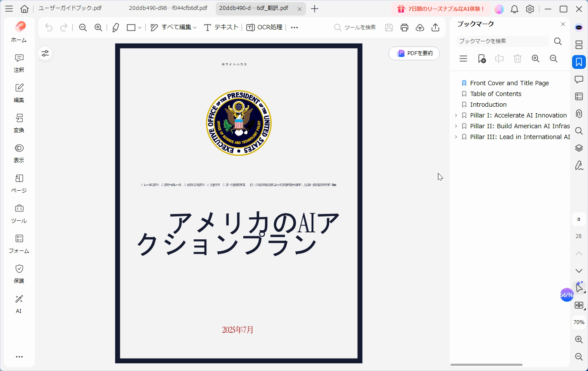588x371 pixels.
Task: Open the attachments panel
Action: point(579,114)
